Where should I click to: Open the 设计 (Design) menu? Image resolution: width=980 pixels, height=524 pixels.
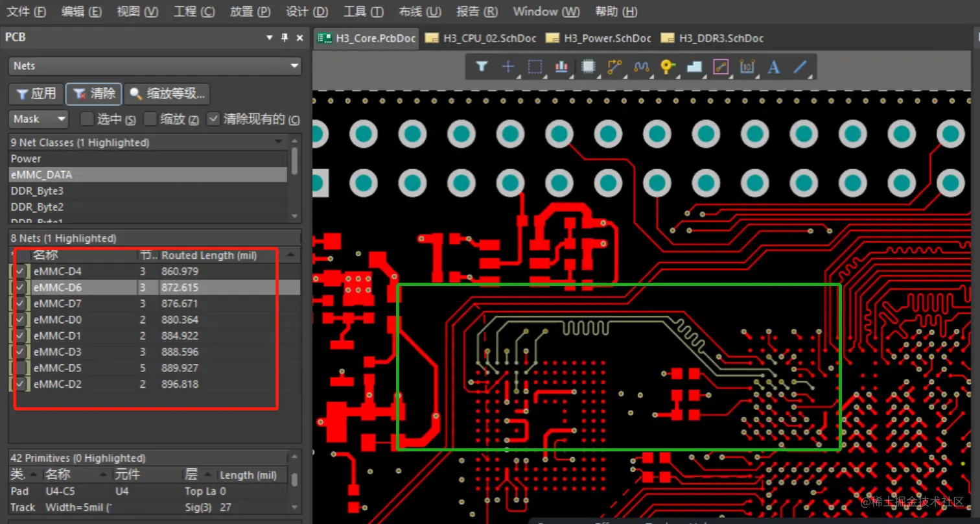click(x=307, y=12)
